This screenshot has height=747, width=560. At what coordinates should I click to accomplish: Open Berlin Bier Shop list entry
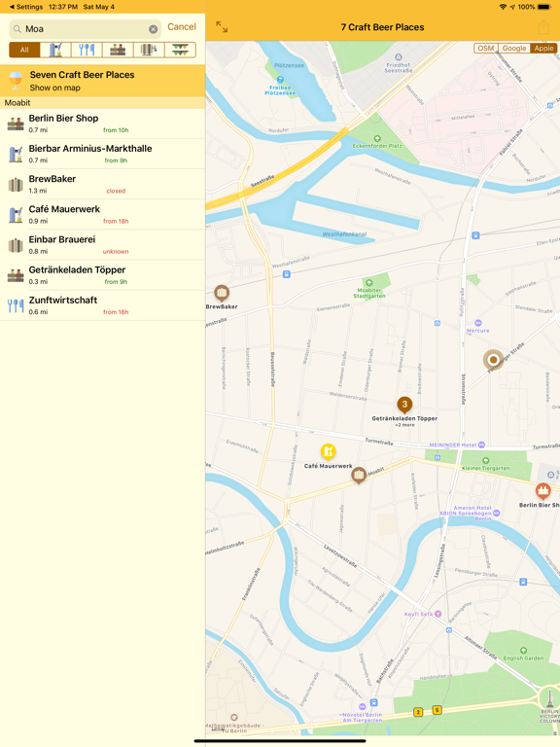(102, 124)
